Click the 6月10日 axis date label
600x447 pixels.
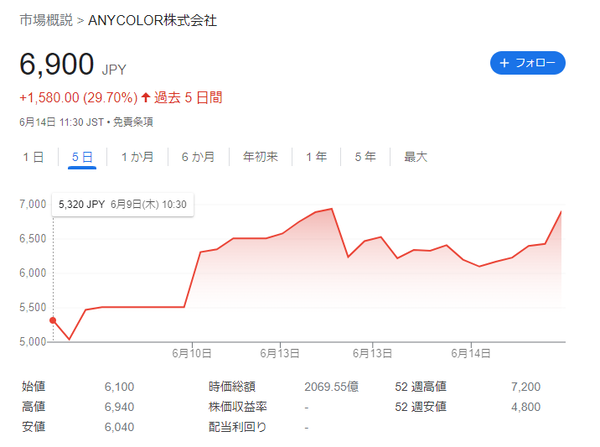(191, 353)
